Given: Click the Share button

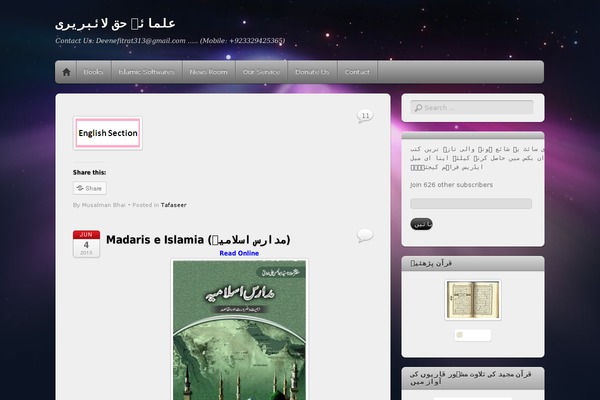Looking at the screenshot, I should (x=90, y=188).
